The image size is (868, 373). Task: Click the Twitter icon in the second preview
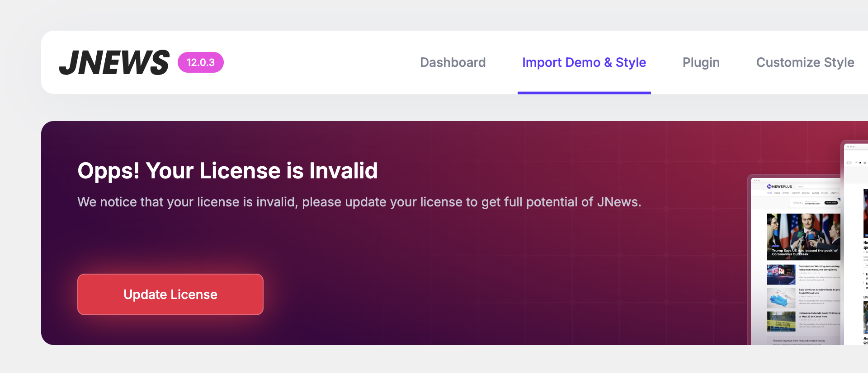pos(860,163)
